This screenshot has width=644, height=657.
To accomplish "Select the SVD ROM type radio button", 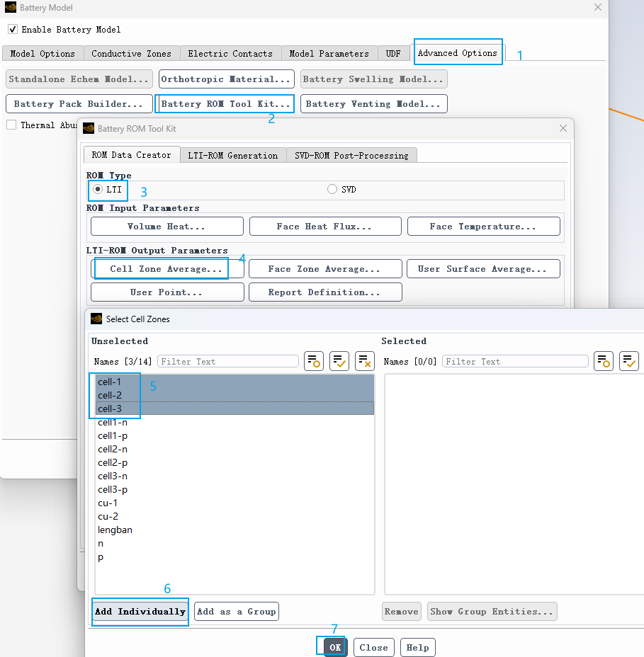I will 332,190.
